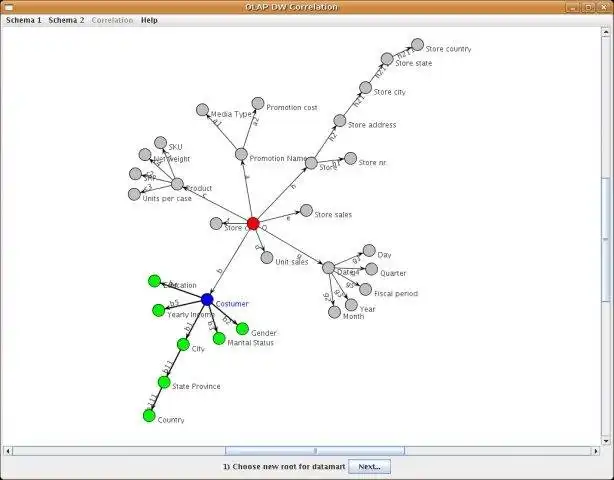Minimize the OLAP DW Correlation window
The height and width of the screenshot is (480, 614).
[572, 7]
